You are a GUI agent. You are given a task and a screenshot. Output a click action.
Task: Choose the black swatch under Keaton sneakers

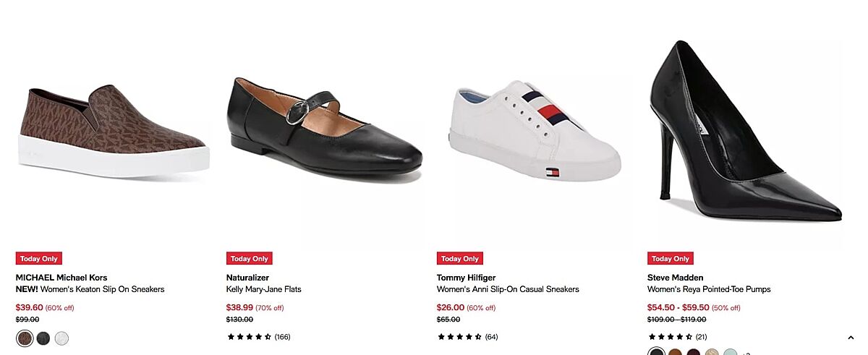43,338
